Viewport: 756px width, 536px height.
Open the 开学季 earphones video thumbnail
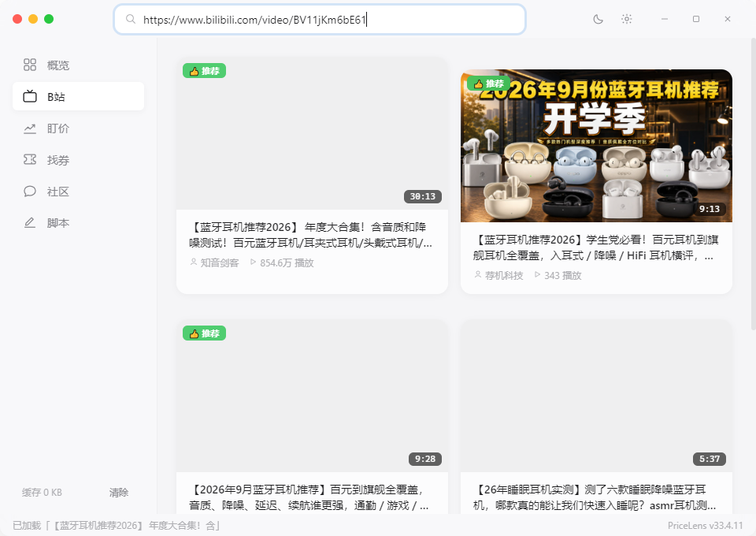(596, 146)
